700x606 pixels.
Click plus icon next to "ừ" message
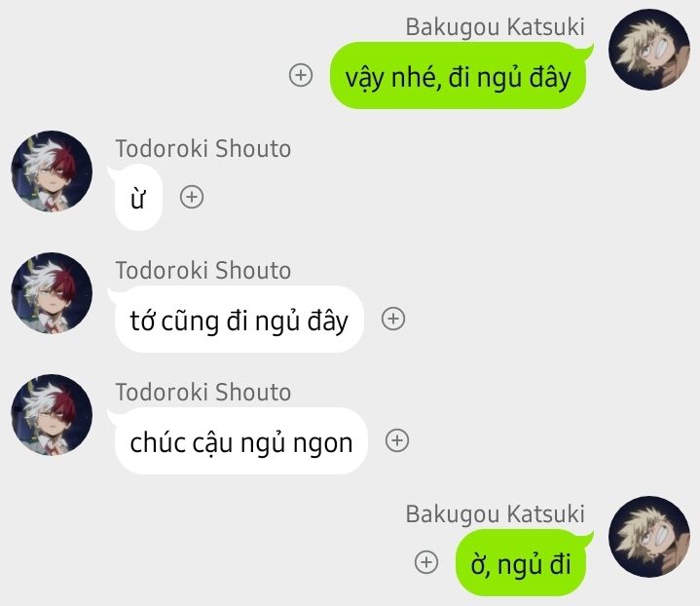tap(192, 197)
